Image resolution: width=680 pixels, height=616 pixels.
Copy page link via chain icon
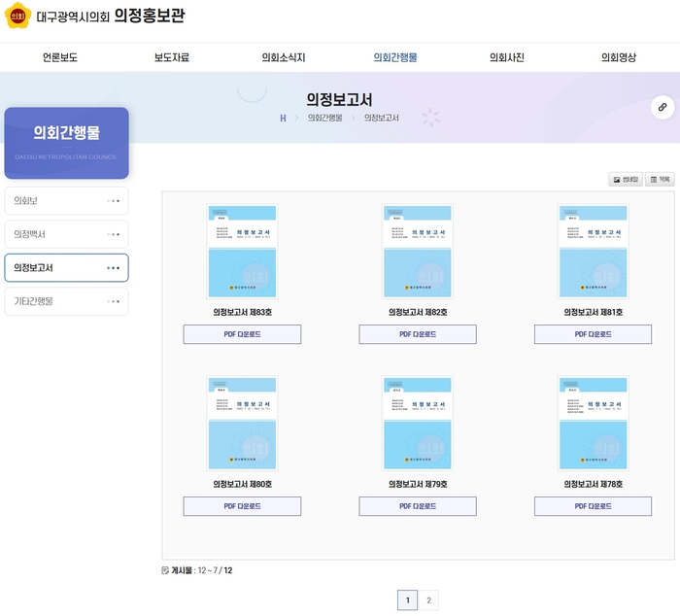(x=663, y=107)
